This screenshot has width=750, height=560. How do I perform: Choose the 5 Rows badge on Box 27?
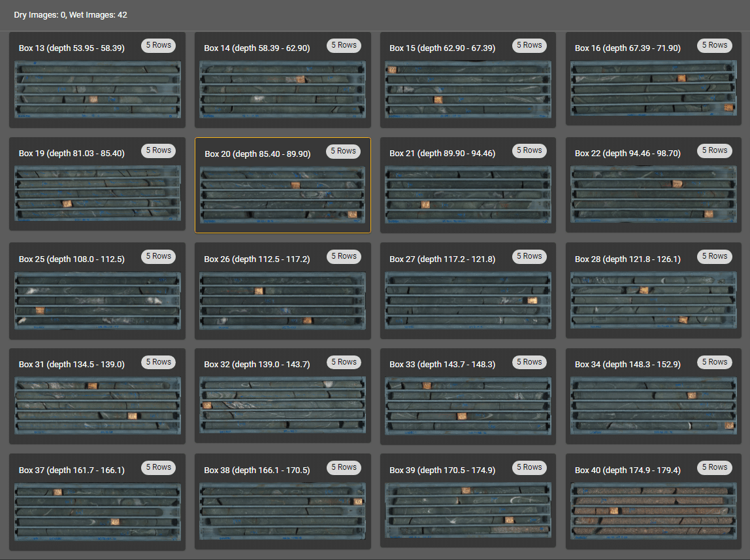(x=529, y=256)
